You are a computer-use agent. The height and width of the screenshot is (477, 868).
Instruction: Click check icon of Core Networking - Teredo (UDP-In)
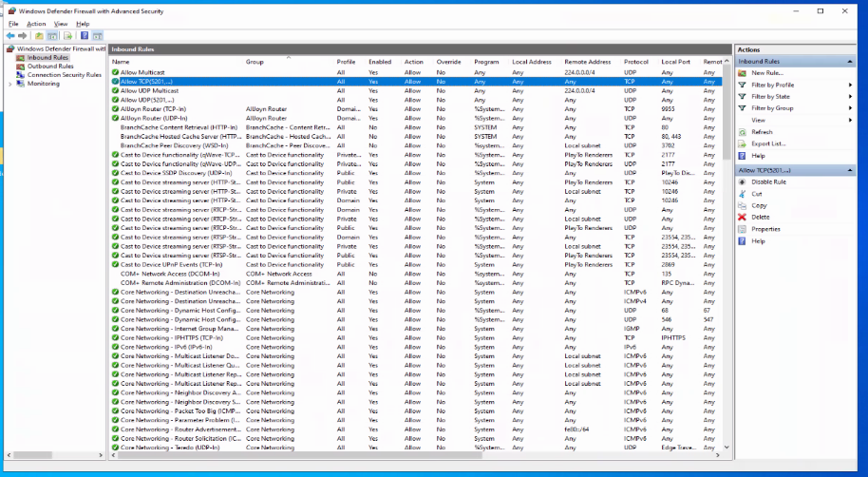tap(115, 448)
